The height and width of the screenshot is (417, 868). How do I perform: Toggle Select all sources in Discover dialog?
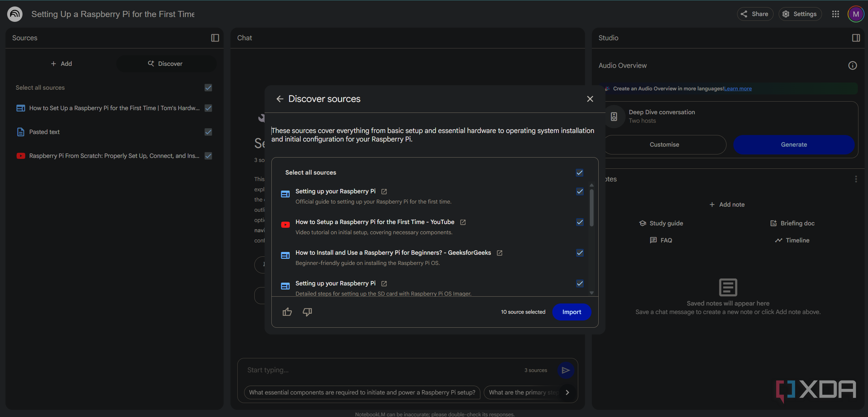(x=580, y=173)
